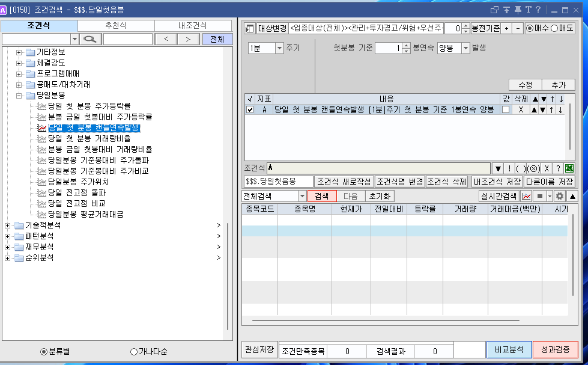Open the 전체검색 dropdown
588x365 pixels.
click(x=302, y=196)
